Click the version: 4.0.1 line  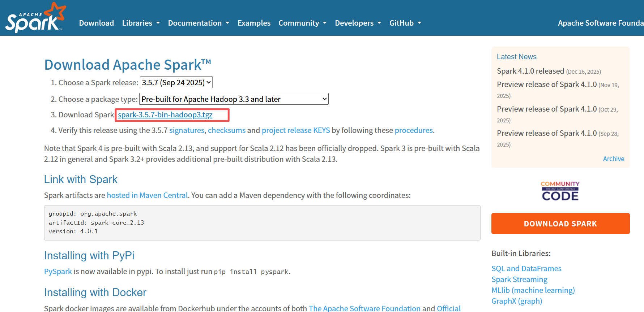point(73,231)
